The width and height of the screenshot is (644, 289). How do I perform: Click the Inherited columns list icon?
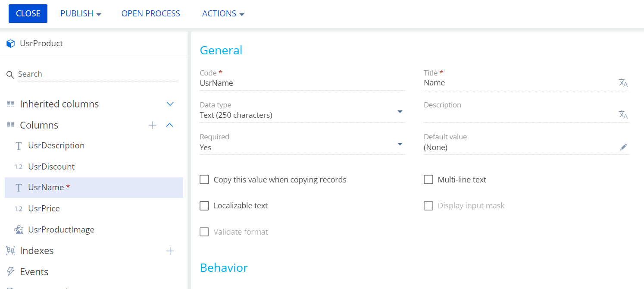coord(11,104)
